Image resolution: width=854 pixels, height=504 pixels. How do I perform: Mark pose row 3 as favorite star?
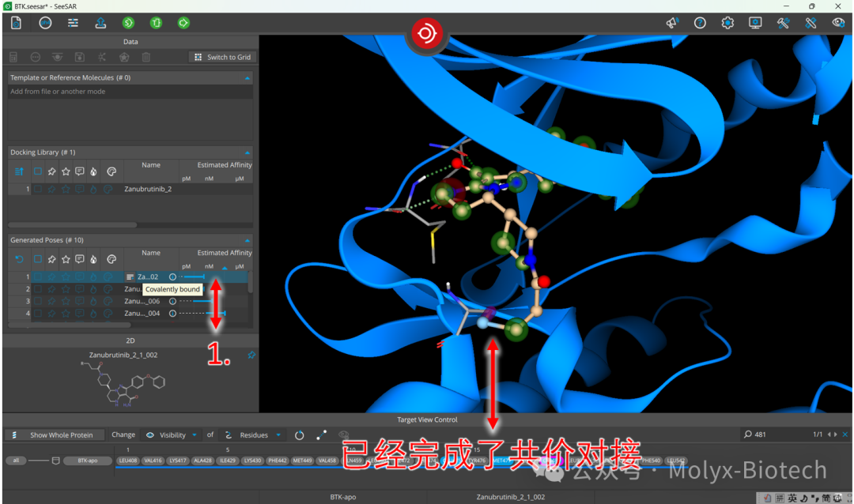coord(66,301)
